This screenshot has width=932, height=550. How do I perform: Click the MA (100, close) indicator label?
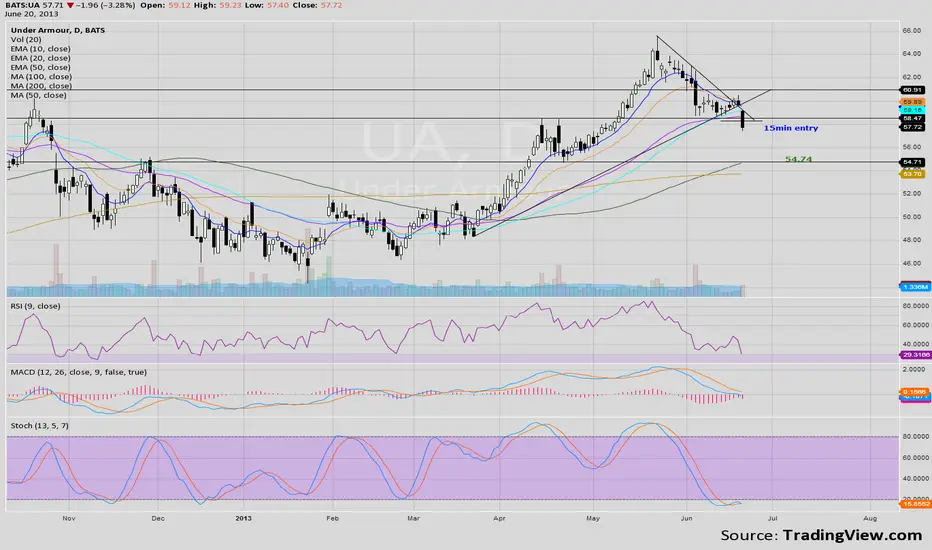[x=41, y=77]
